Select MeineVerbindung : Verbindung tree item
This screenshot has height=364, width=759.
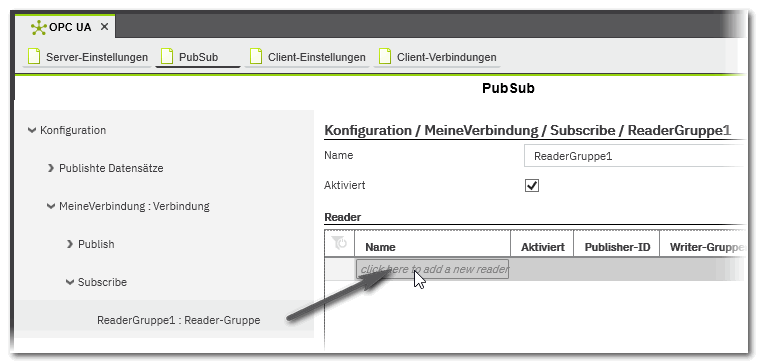(134, 207)
